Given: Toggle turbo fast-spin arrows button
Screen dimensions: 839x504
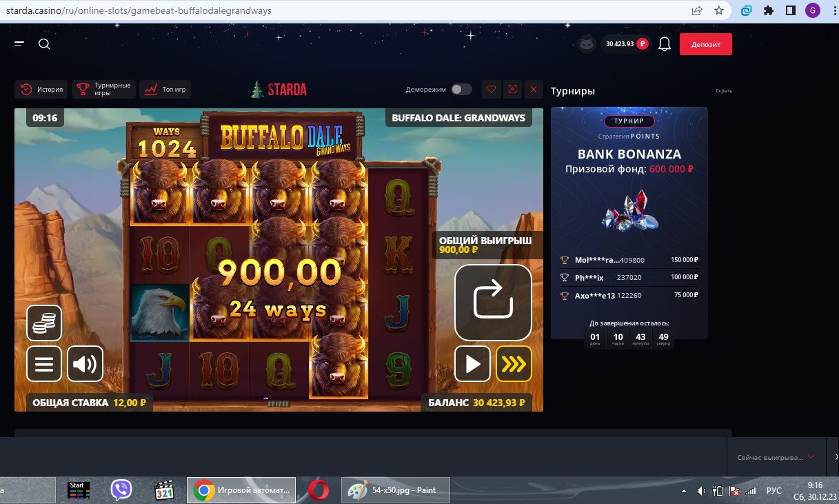Looking at the screenshot, I should [x=514, y=363].
